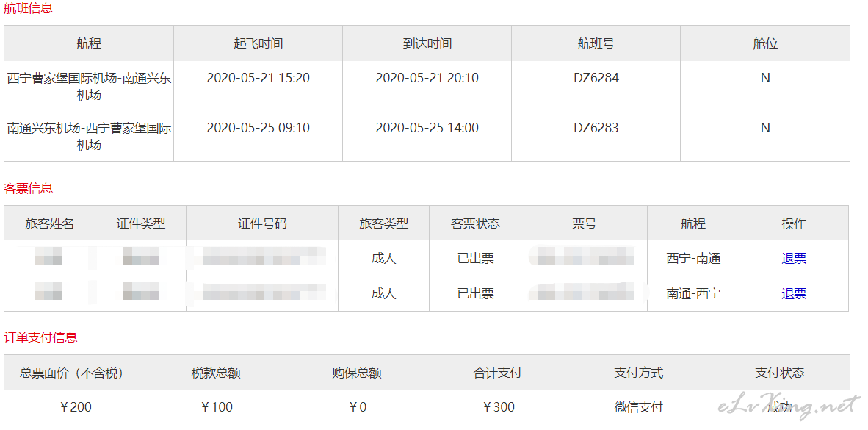Click the 订单支付信息 section heading
Viewport: 868px width, 430px height.
click(40, 337)
